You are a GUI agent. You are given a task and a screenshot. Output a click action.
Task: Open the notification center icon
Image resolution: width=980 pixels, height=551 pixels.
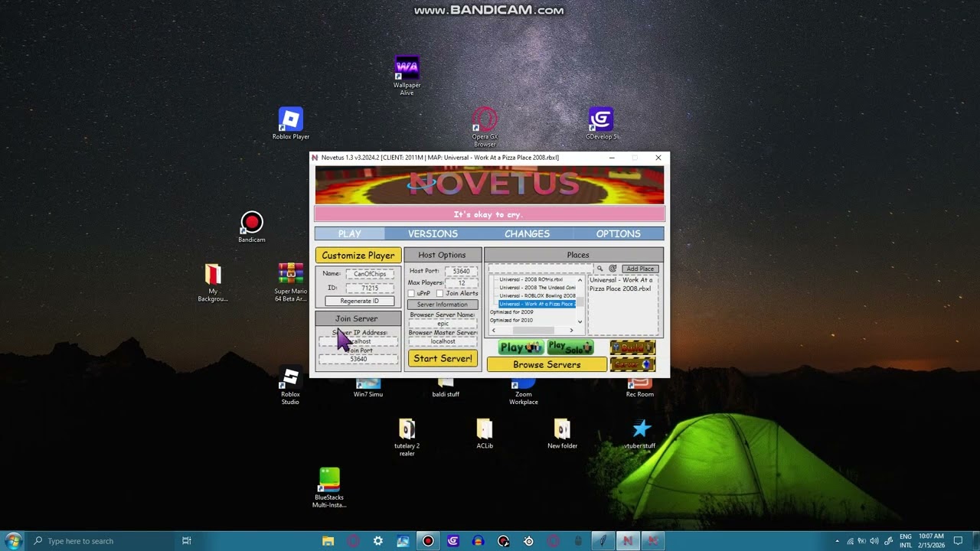tap(958, 541)
